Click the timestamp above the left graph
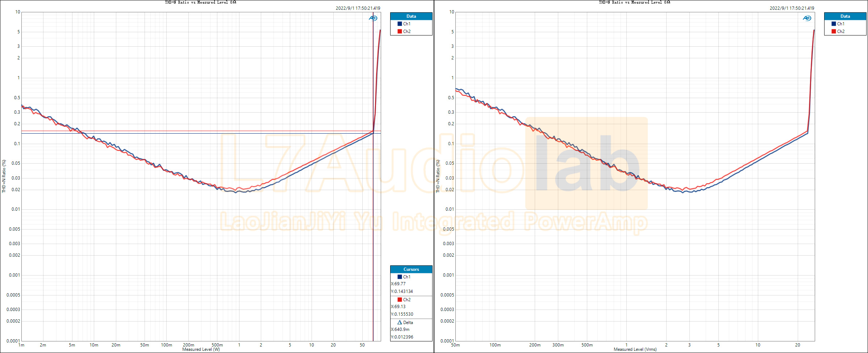Image resolution: width=868 pixels, height=353 pixels. 358,8
